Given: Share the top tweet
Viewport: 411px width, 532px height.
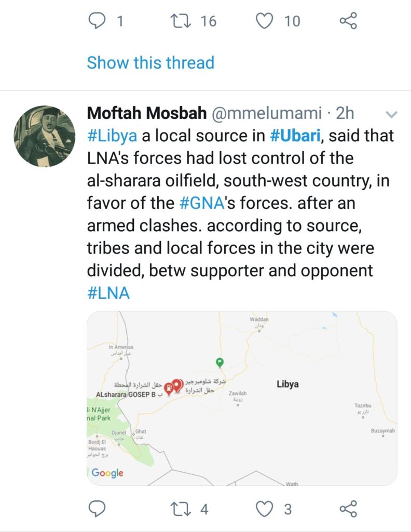Looking at the screenshot, I should [348, 21].
